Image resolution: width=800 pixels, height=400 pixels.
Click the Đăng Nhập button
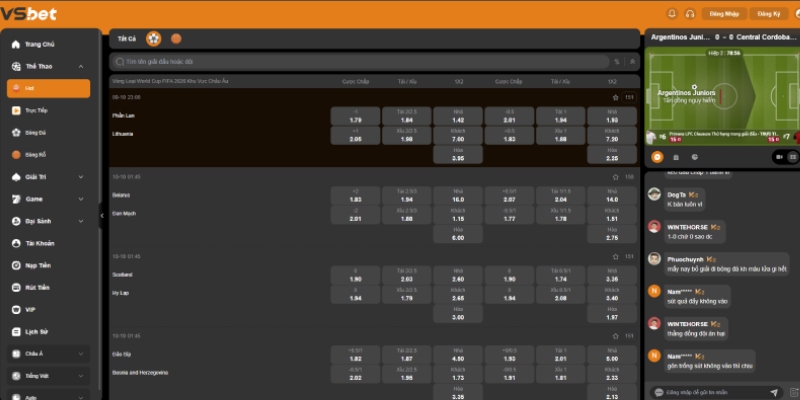pos(723,14)
